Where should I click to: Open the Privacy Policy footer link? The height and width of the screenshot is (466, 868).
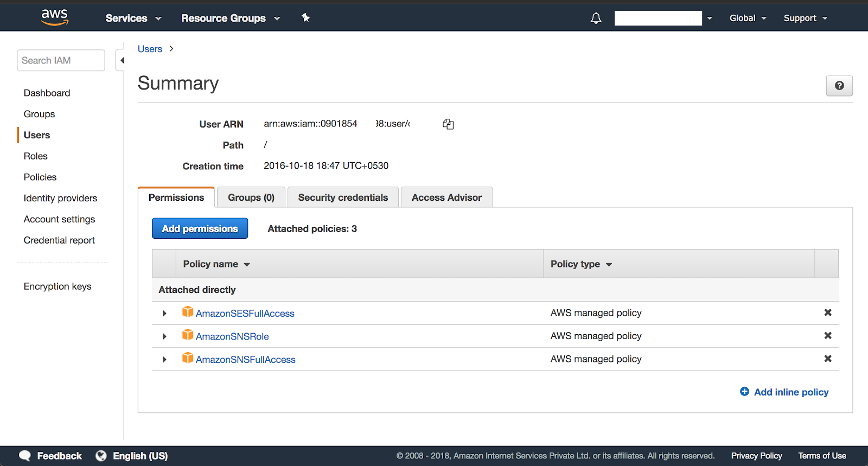pos(756,456)
